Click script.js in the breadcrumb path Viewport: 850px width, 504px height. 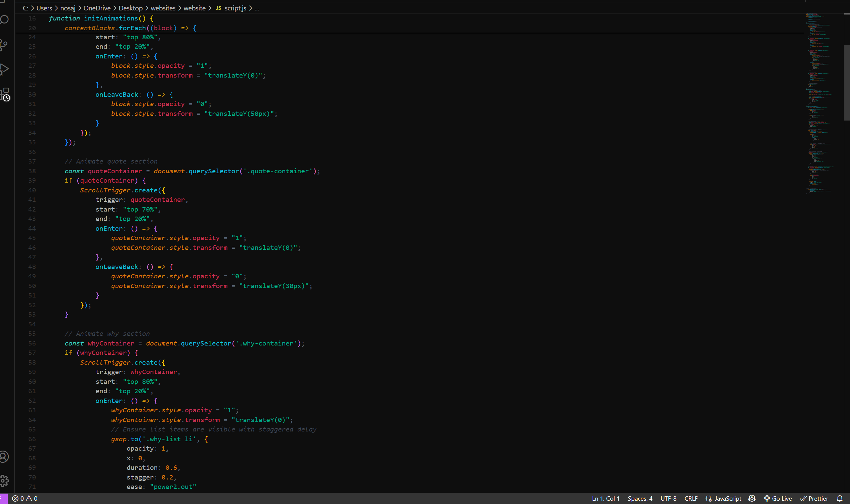click(x=235, y=8)
